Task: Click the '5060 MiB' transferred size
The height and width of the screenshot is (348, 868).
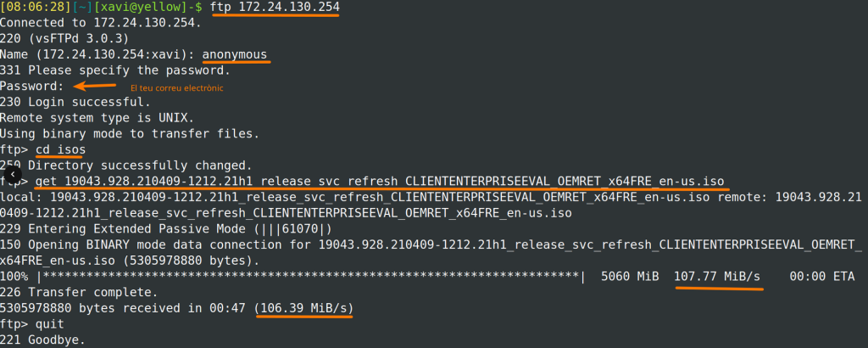Action: click(x=630, y=277)
